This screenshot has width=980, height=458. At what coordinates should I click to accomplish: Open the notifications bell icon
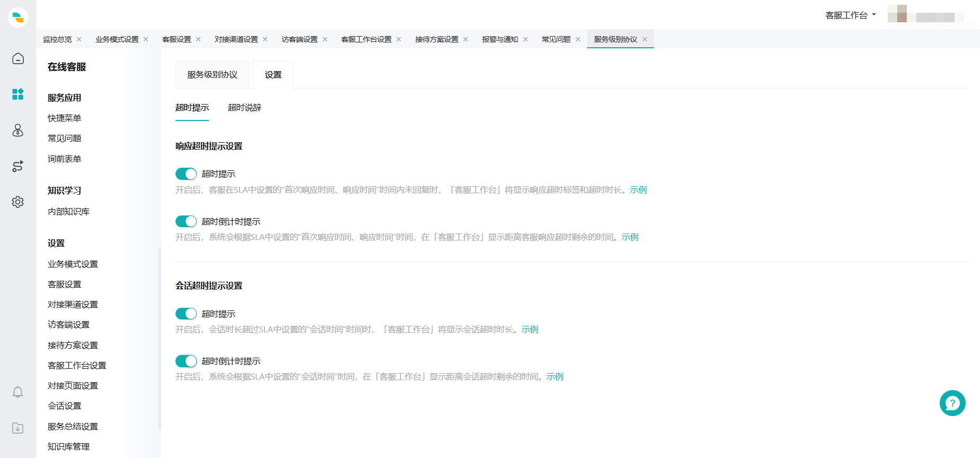coord(18,392)
